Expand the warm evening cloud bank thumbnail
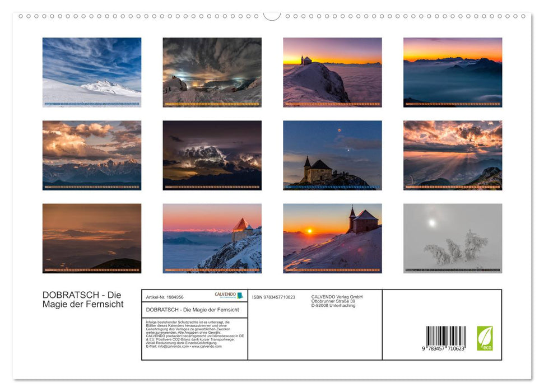544x392 pixels. (x=91, y=154)
